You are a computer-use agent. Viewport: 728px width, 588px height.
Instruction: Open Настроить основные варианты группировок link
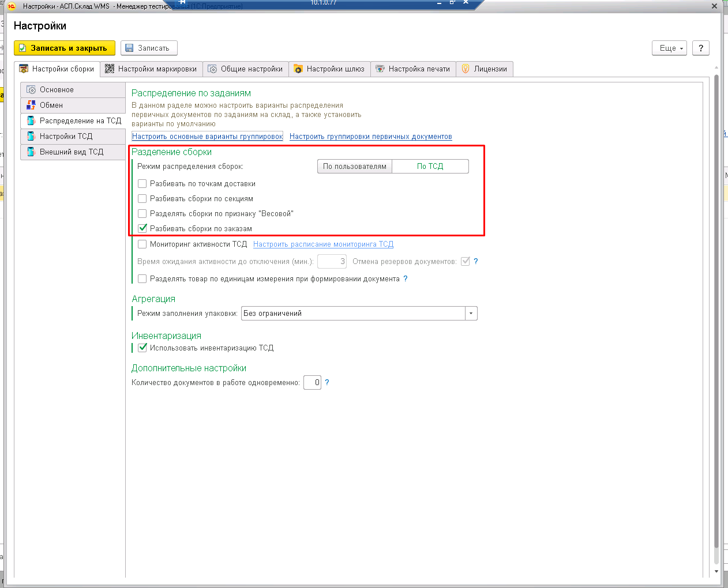point(207,137)
